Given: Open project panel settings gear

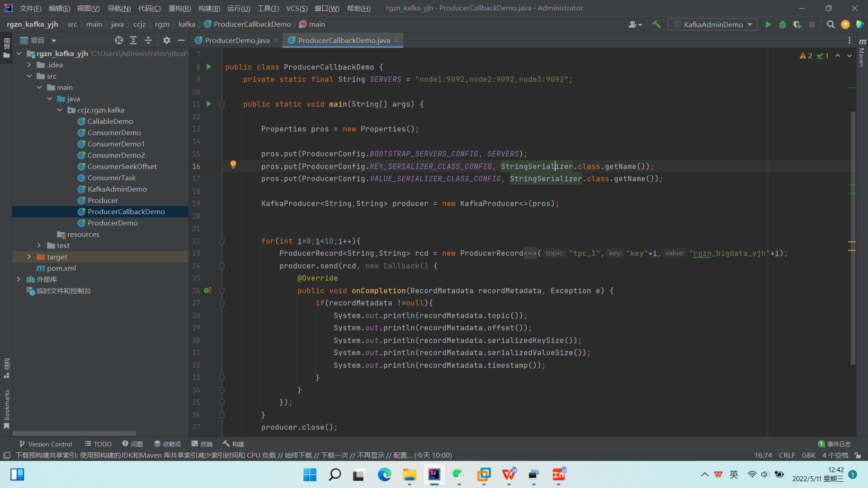Looking at the screenshot, I should [x=167, y=40].
